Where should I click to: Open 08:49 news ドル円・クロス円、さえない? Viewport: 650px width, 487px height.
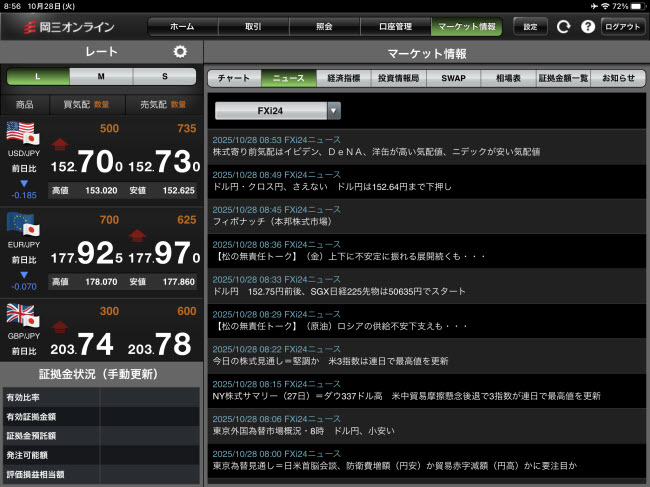tap(427, 182)
